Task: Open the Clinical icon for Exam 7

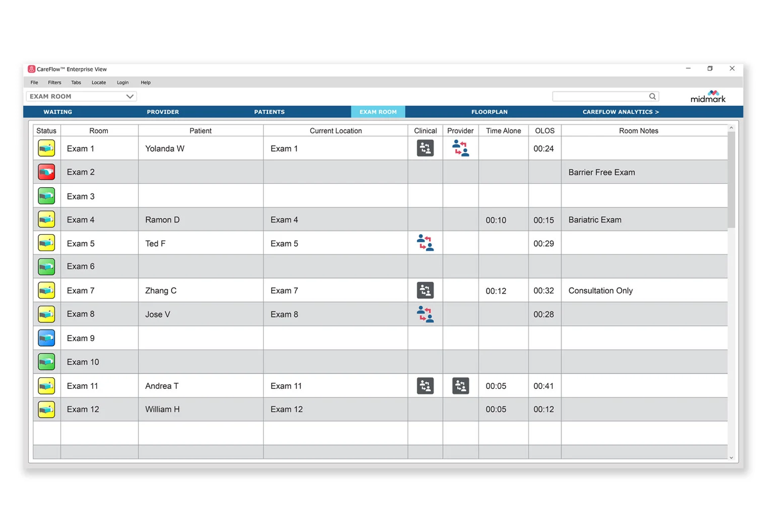Action: click(425, 290)
